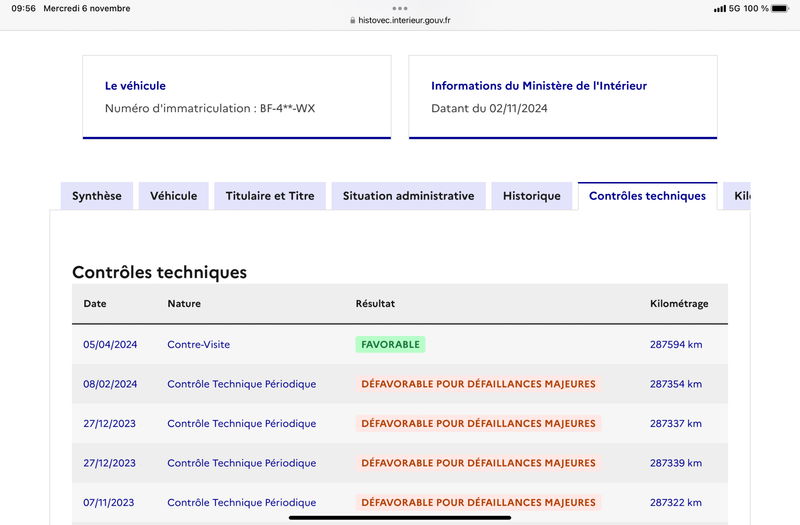This screenshot has height=525, width=800.
Task: Tap the battery icon in status bar
Action: point(780,8)
